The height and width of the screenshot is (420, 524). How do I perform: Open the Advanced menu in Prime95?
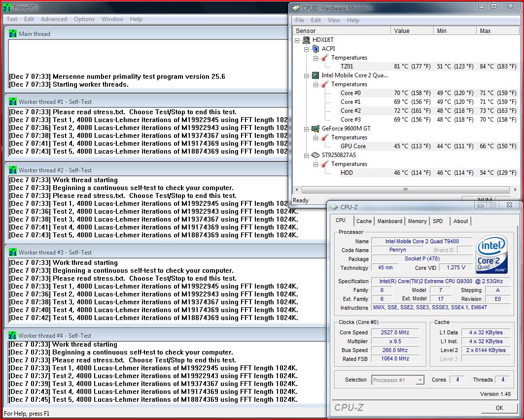54,19
